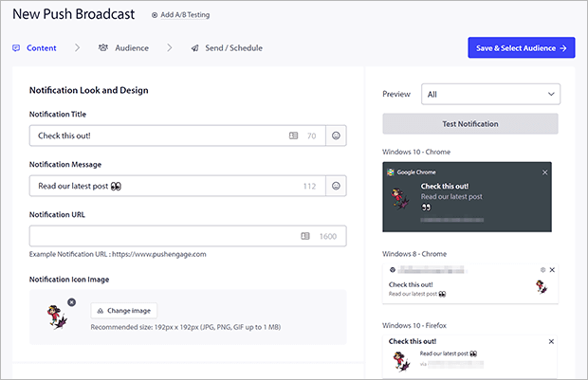Click Save & Select Audience button

coord(522,47)
